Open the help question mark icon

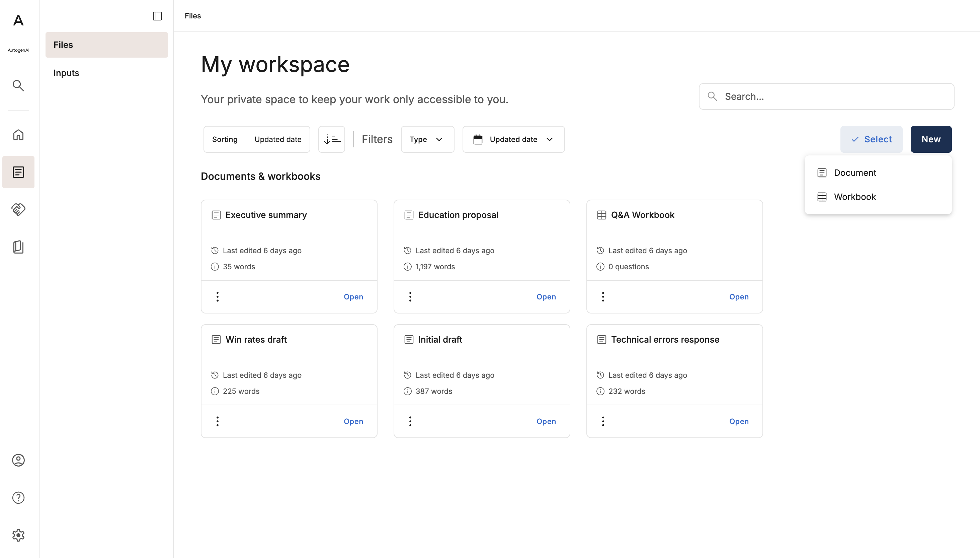pos(18,498)
